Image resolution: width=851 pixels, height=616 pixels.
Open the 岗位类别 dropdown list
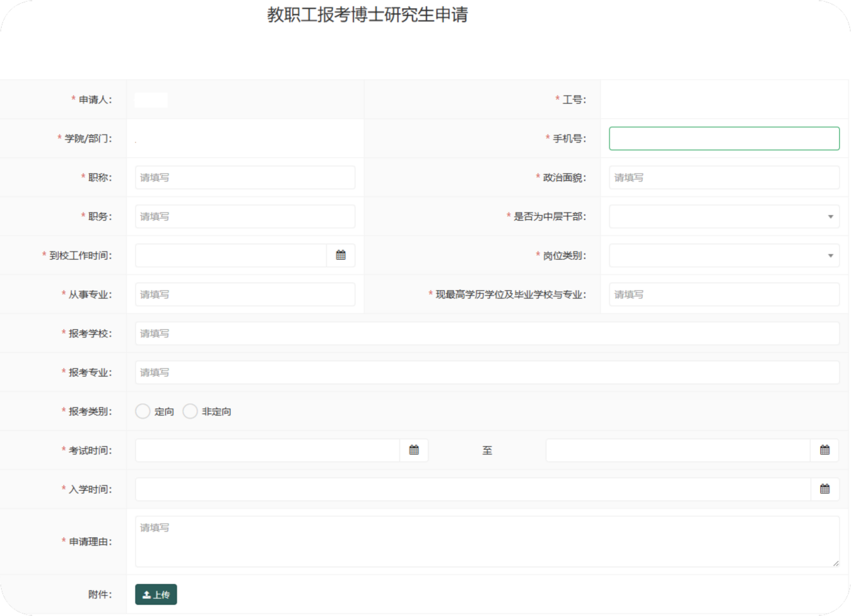click(x=724, y=256)
